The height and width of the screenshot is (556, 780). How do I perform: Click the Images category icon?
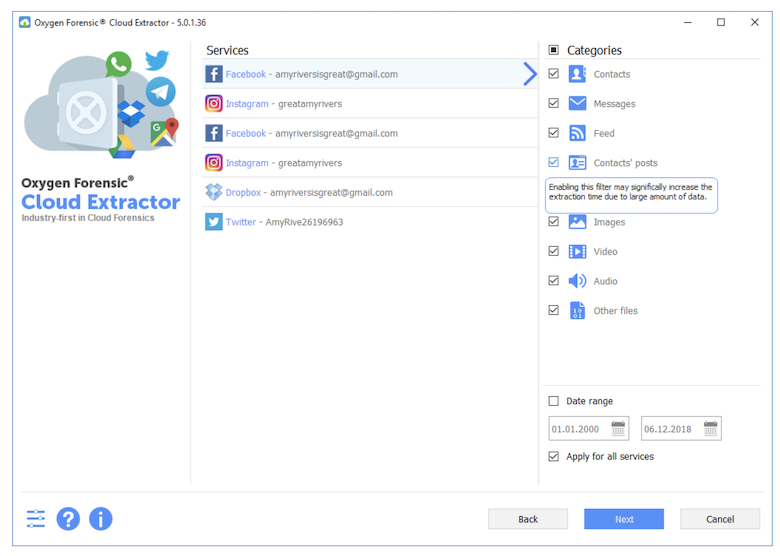pyautogui.click(x=577, y=222)
